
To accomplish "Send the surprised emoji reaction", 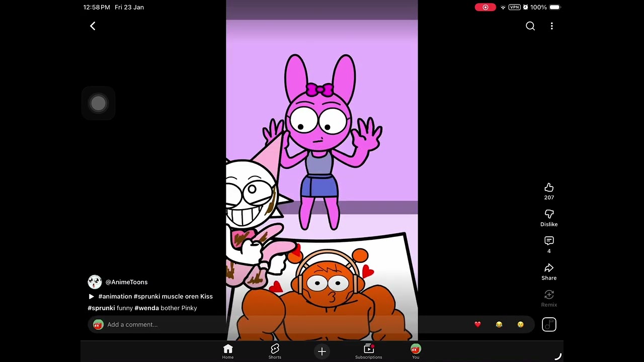I will 520,324.
